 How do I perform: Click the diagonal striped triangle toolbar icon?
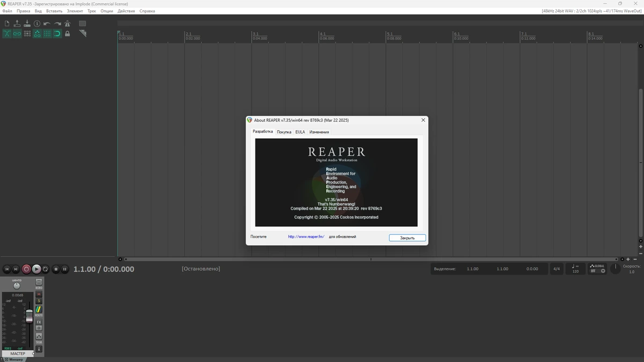[x=83, y=33]
